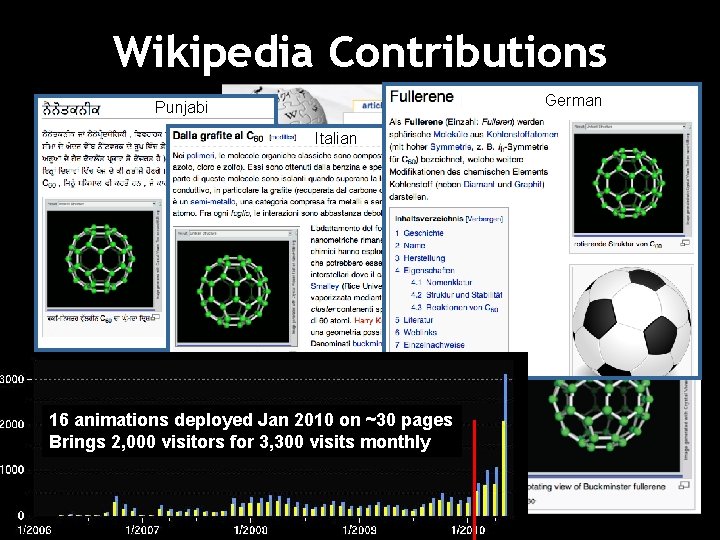Click the 'Wikipedia Contributions' slide title
The image size is (720, 540).
click(x=360, y=52)
